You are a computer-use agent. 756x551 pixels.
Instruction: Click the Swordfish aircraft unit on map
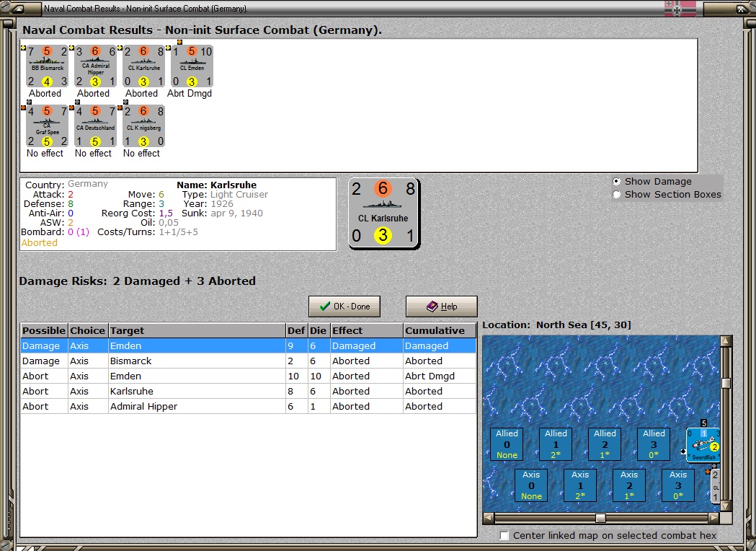pyautogui.click(x=703, y=445)
